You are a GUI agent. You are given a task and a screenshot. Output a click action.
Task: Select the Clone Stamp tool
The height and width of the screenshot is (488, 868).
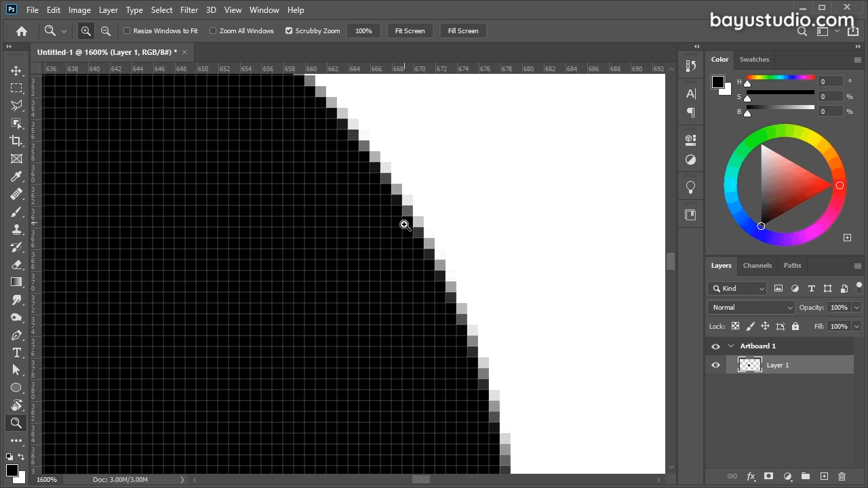[x=16, y=229]
